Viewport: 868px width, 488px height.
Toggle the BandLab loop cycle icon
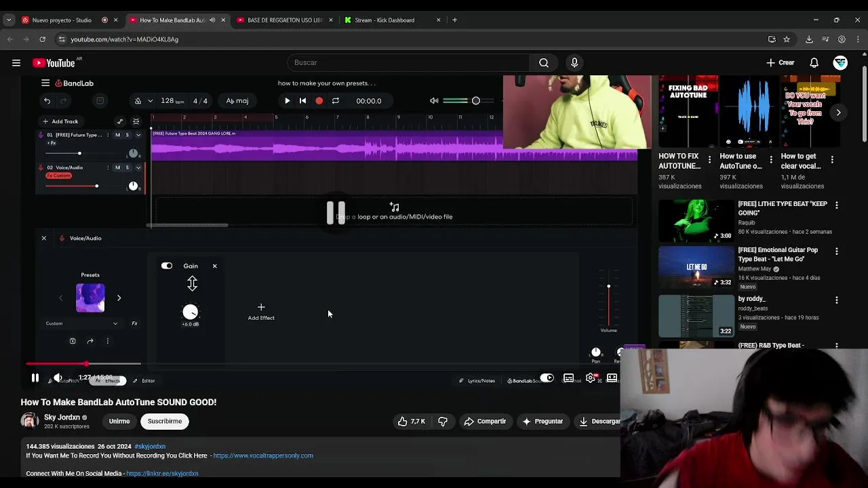point(335,101)
